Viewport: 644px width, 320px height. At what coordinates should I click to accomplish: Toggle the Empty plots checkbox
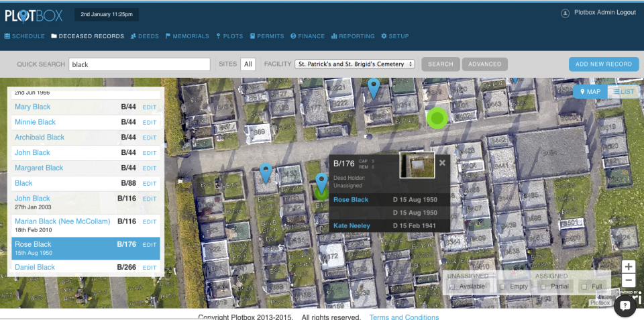[x=502, y=286]
